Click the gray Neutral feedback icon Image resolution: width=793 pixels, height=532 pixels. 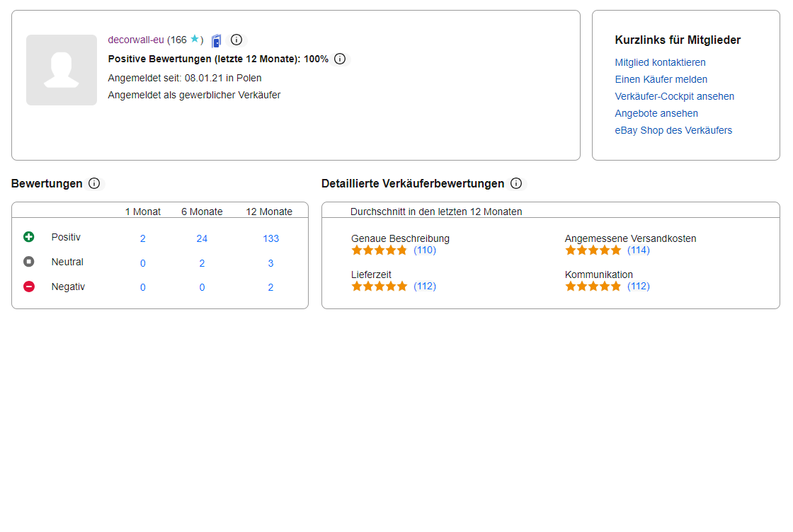pos(28,262)
